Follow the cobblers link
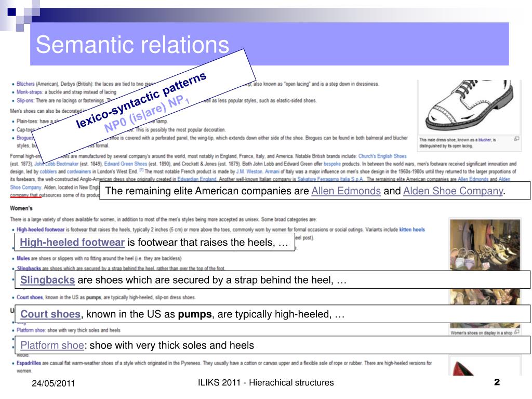 (x=48, y=171)
